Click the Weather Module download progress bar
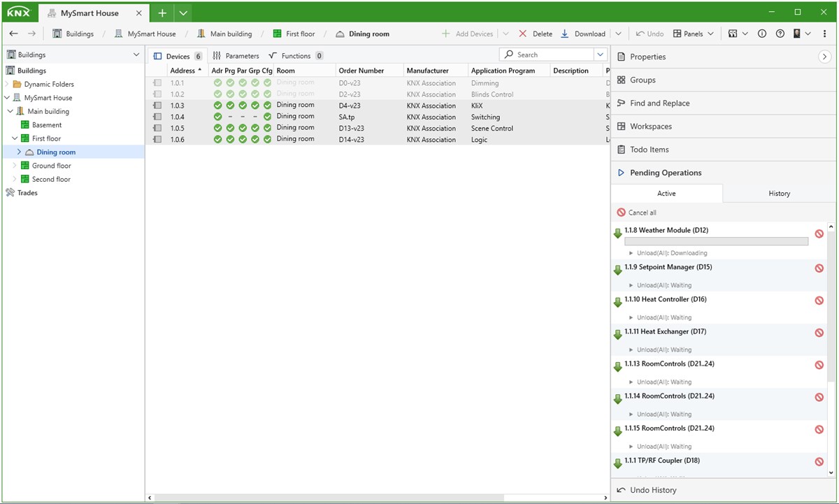The width and height of the screenshot is (839, 504). click(716, 241)
